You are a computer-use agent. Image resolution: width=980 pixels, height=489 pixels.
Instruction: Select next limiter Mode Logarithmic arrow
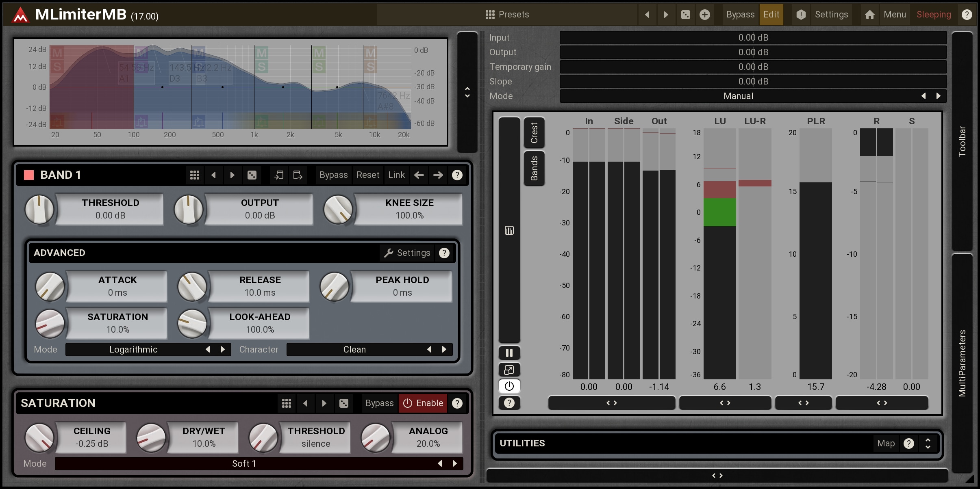click(223, 349)
